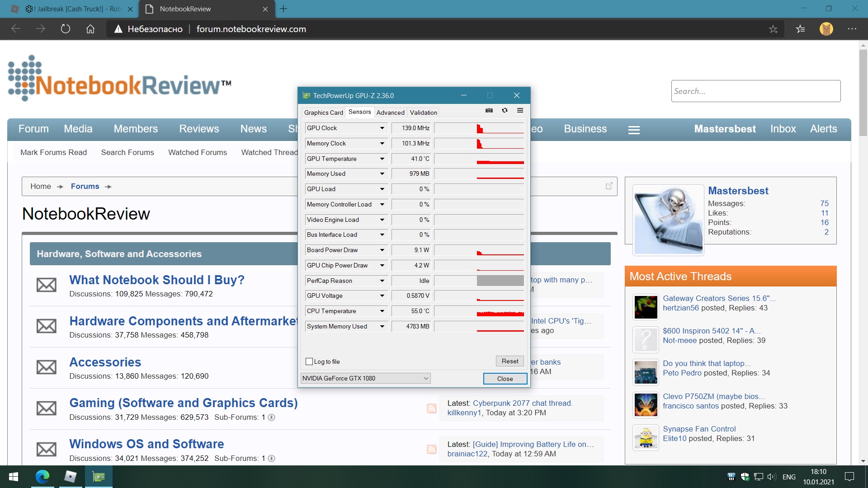The height and width of the screenshot is (488, 868).
Task: Expand the GPU Voltage sensor dropdown
Action: (382, 296)
